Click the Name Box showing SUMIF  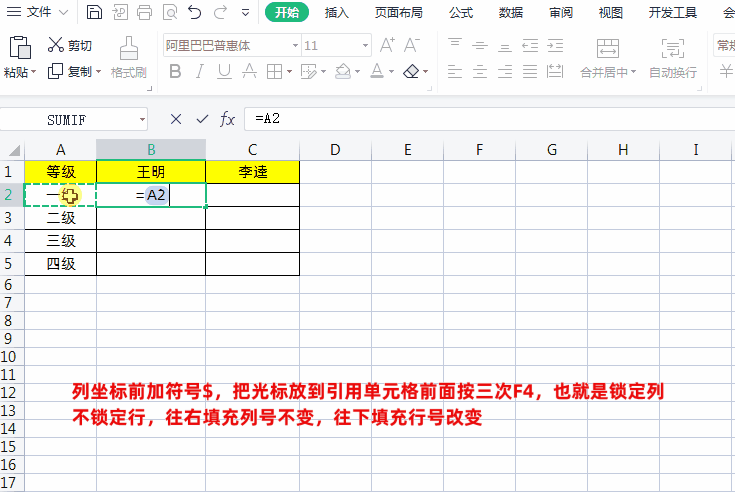[x=69, y=120]
